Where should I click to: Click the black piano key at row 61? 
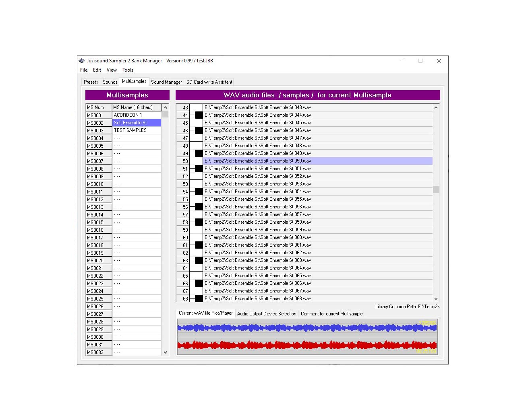click(199, 245)
